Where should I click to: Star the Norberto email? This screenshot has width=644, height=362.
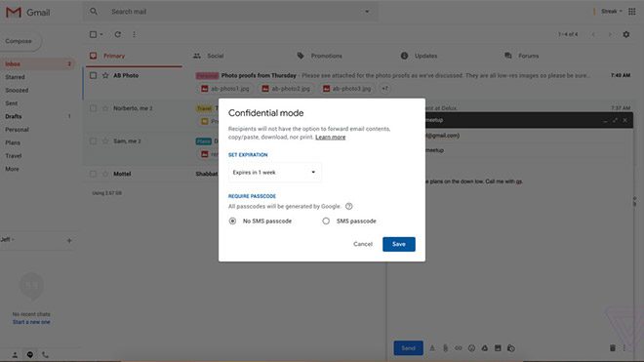[105, 108]
